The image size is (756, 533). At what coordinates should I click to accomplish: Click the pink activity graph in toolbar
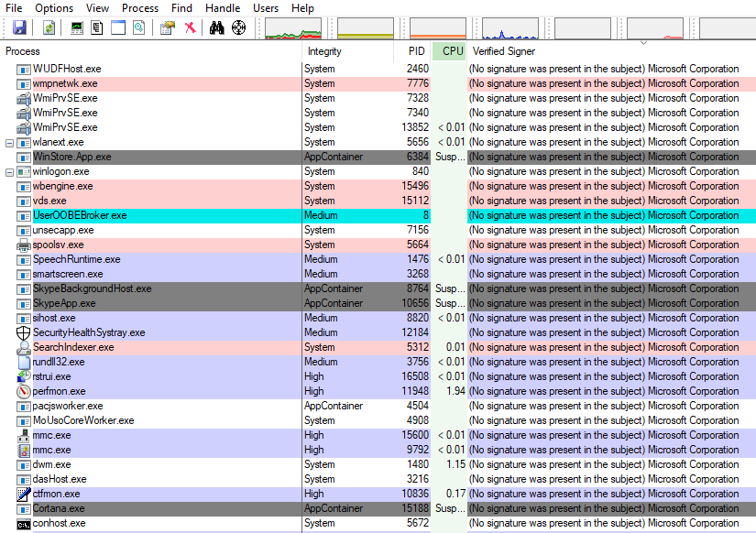[655, 28]
